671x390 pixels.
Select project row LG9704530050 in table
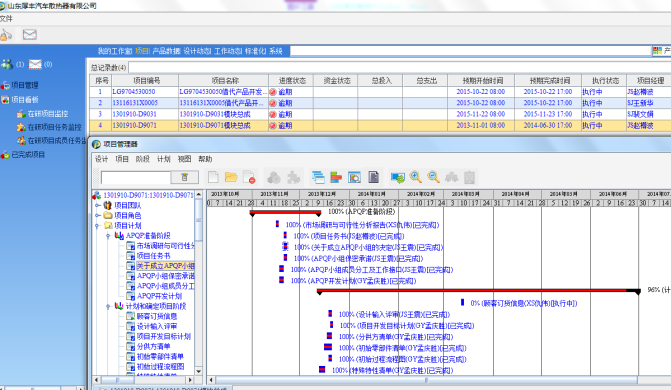(380, 92)
